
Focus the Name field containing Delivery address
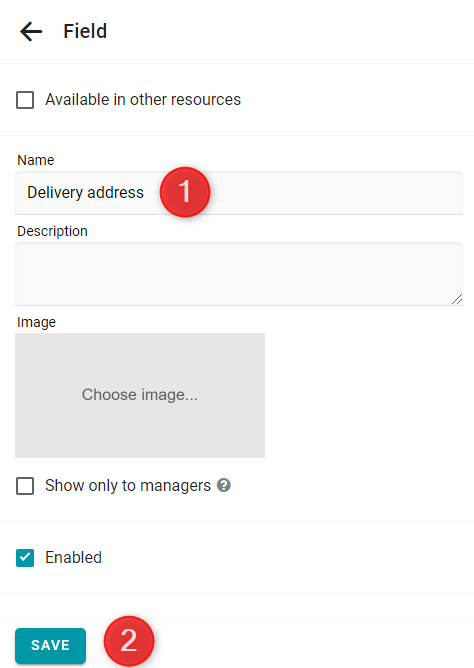(x=239, y=193)
